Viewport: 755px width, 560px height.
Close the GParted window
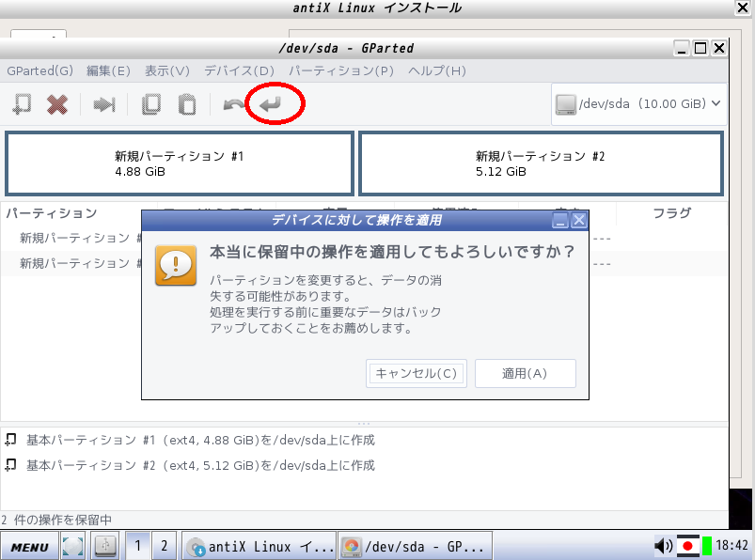[x=719, y=48]
